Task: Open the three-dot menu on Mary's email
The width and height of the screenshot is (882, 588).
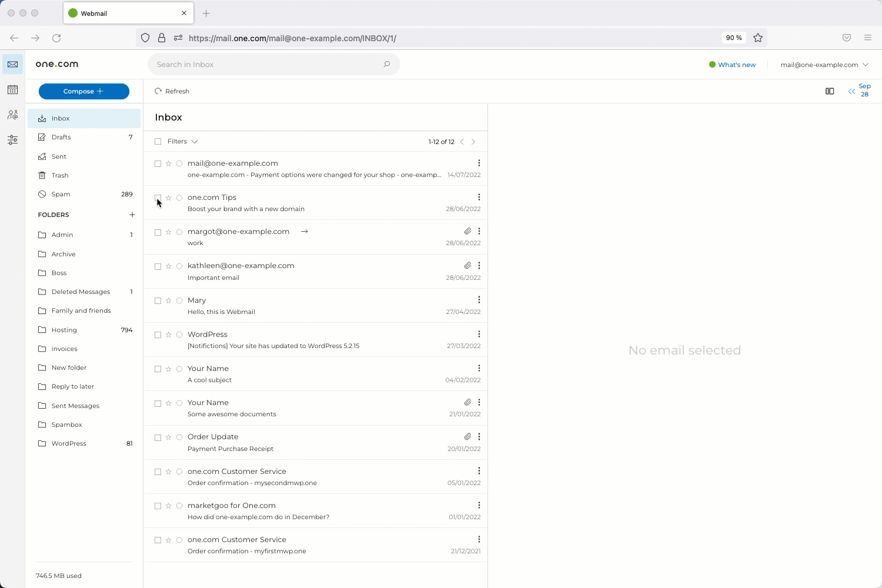Action: tap(479, 300)
